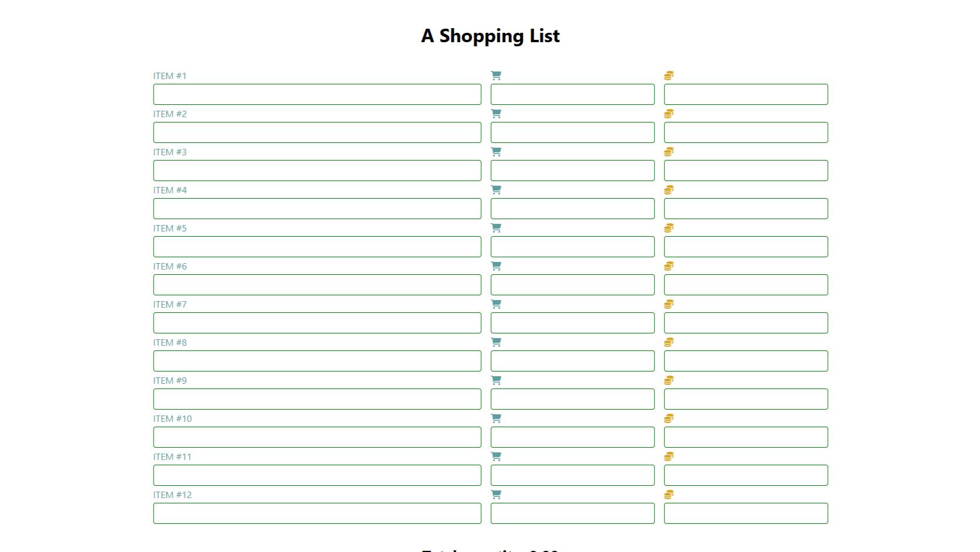Screen dimensions: 980x552
Task: Click the shopping cart icon for Item #11
Action: point(496,456)
